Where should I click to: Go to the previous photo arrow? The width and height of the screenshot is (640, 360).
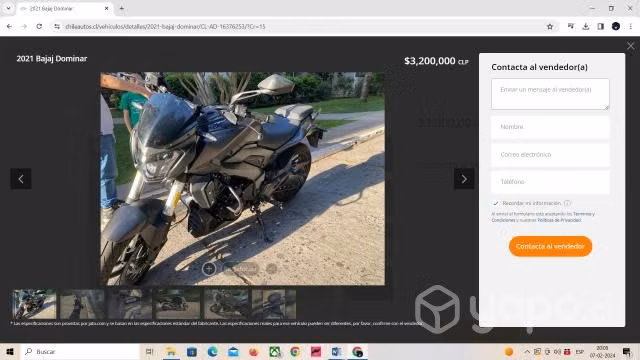[21, 179]
